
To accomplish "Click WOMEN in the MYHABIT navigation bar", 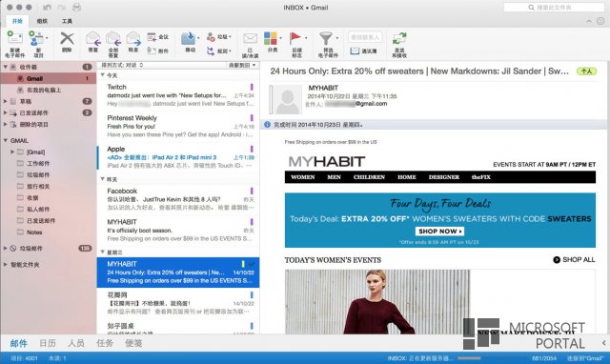I will [x=303, y=177].
